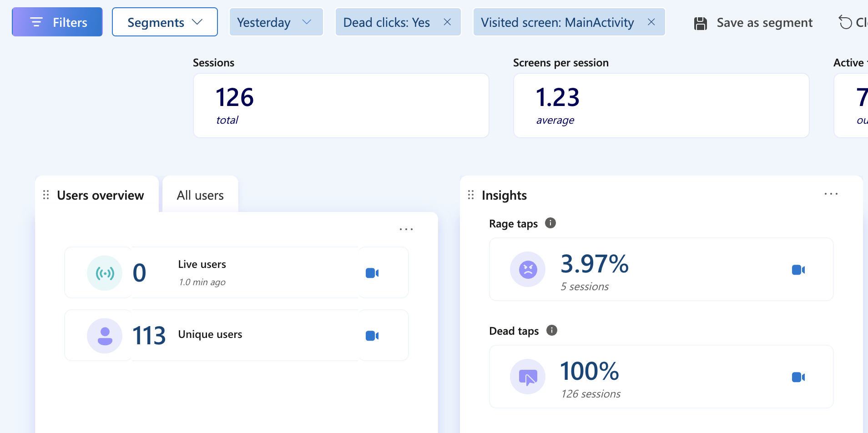The height and width of the screenshot is (433, 868).
Task: Open the Filters panel
Action: [x=57, y=22]
